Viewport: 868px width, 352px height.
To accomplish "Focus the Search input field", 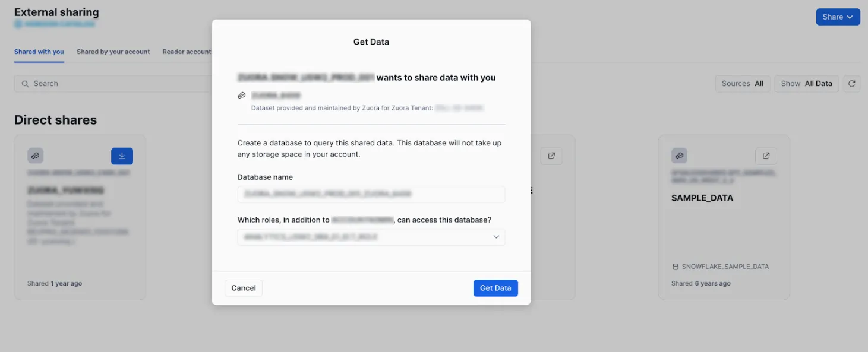I will tap(113, 84).
